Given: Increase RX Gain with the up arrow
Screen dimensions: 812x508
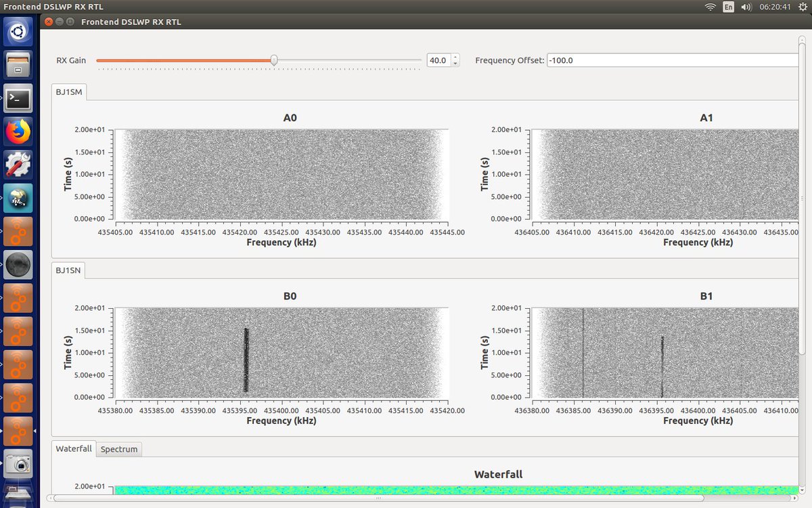Looking at the screenshot, I should pyautogui.click(x=455, y=57).
